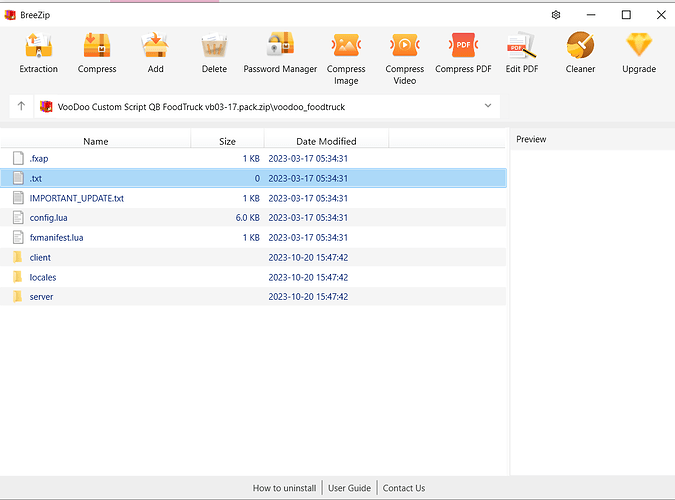Open the settings gear in title bar
This screenshot has height=500, width=675.
(x=556, y=15)
